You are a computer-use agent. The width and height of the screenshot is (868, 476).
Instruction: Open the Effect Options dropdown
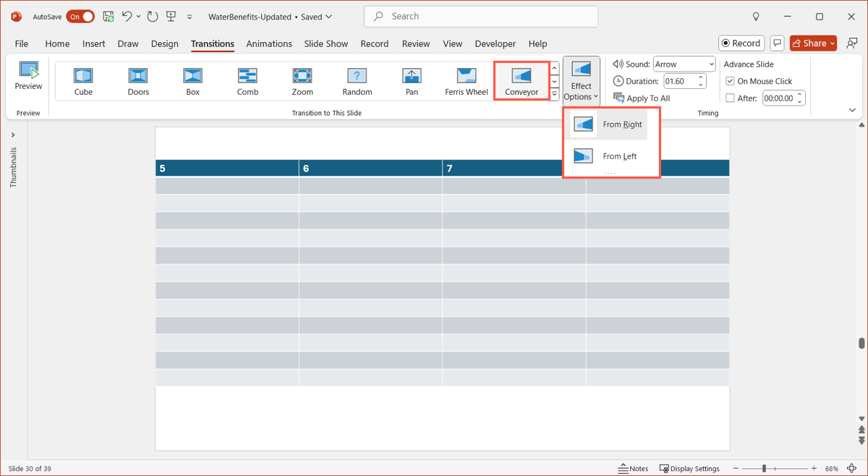pyautogui.click(x=582, y=80)
